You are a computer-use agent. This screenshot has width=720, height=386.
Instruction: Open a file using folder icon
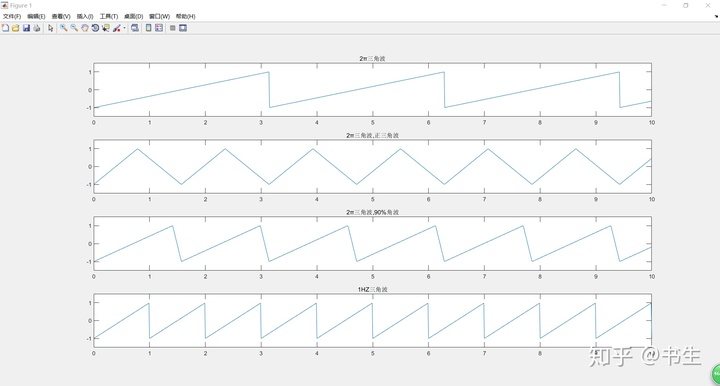16,28
